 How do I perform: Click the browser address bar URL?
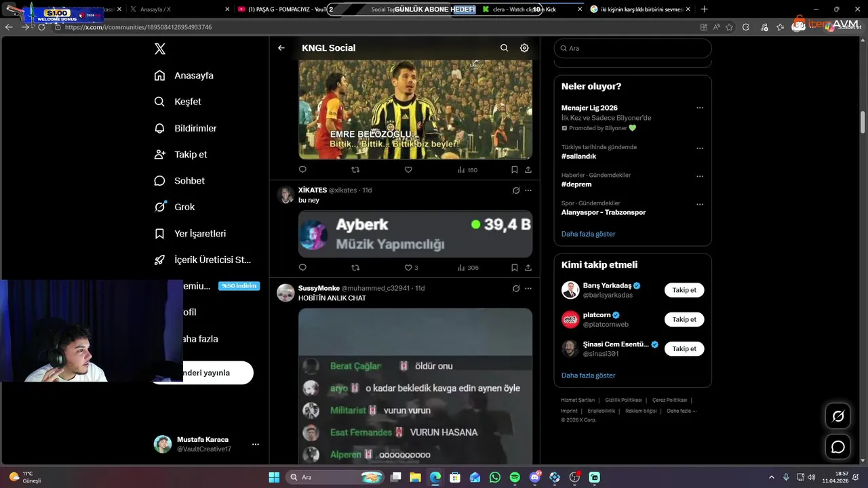(138, 27)
